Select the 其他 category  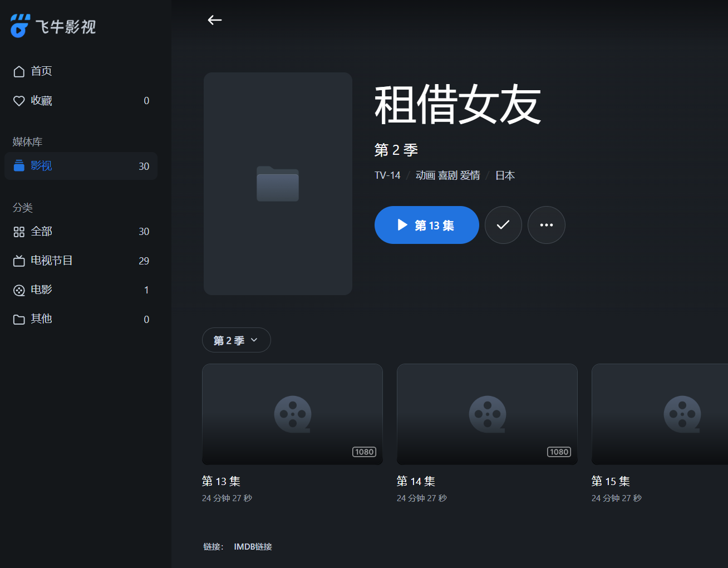pos(81,319)
